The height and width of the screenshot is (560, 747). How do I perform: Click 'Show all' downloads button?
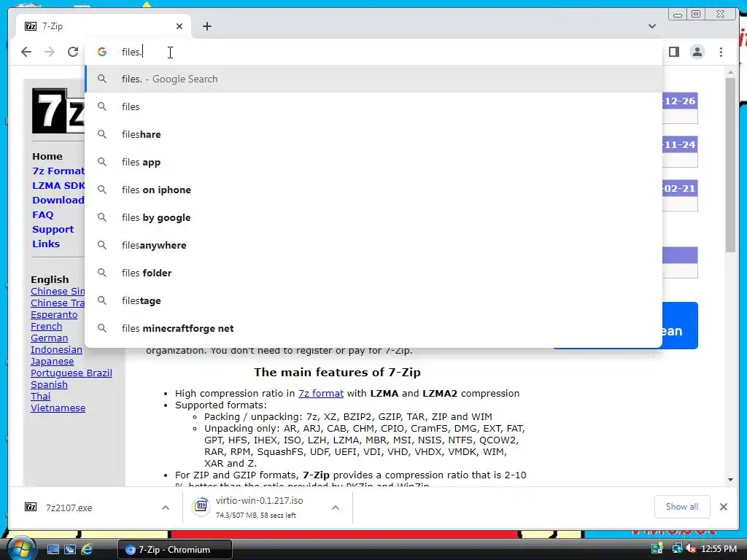point(682,507)
